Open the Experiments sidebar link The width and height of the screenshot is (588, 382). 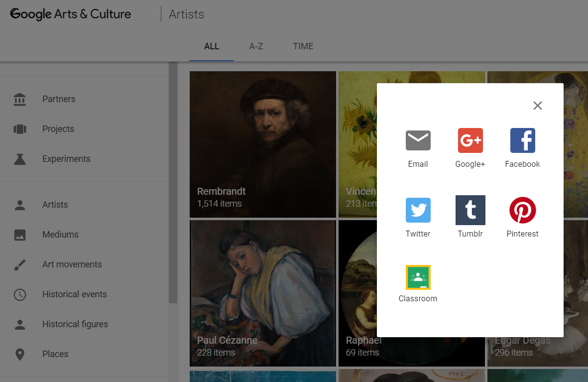click(66, 159)
